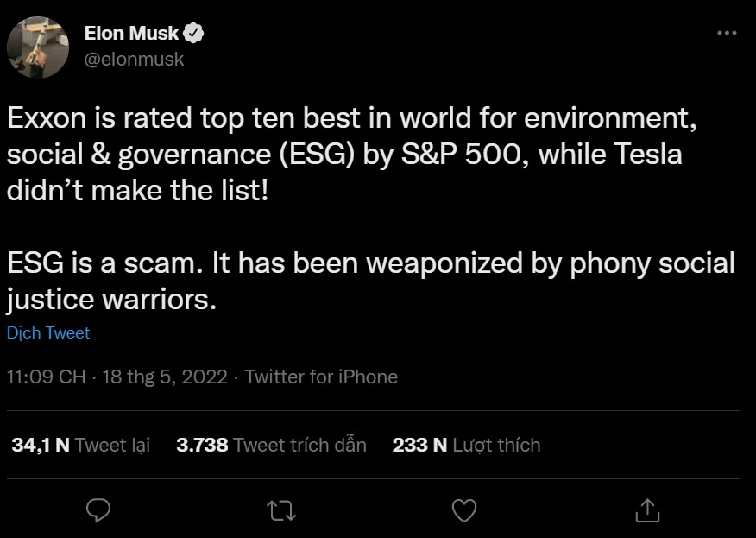Open sharing options via the upload arrow icon

point(647,511)
